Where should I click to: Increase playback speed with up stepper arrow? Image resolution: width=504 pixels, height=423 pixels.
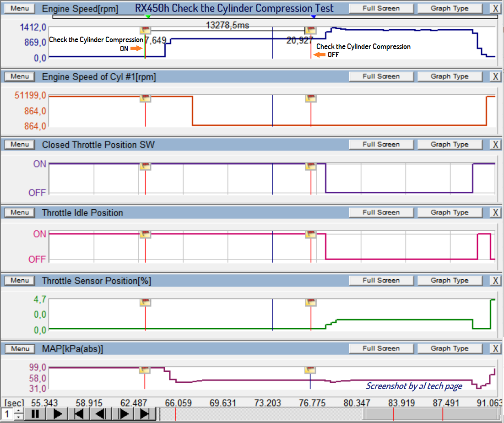pos(18,411)
